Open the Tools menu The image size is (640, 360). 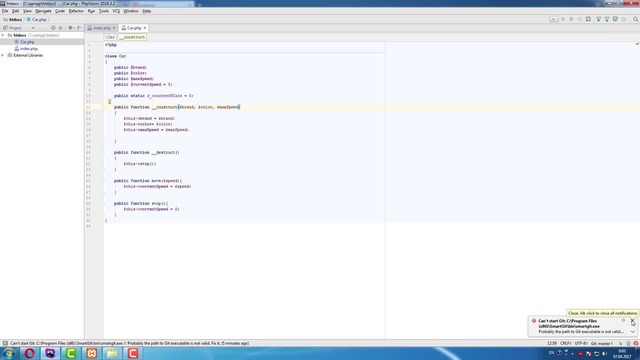click(x=104, y=11)
